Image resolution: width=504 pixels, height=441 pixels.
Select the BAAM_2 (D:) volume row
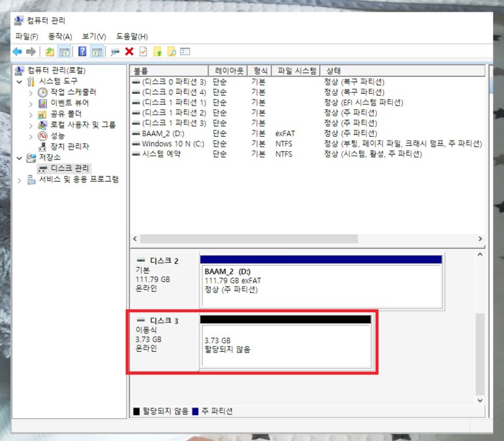(307, 134)
